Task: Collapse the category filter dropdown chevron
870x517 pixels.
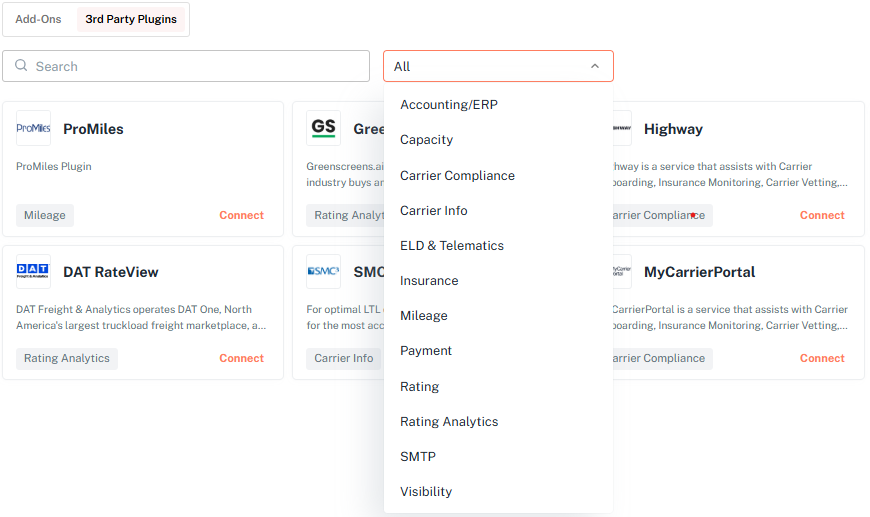Action: tap(595, 66)
